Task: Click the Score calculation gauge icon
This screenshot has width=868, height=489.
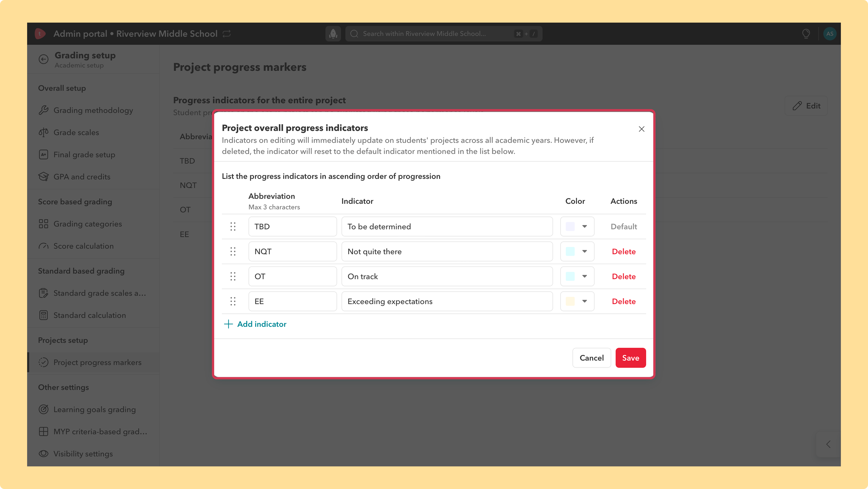Action: (x=44, y=246)
